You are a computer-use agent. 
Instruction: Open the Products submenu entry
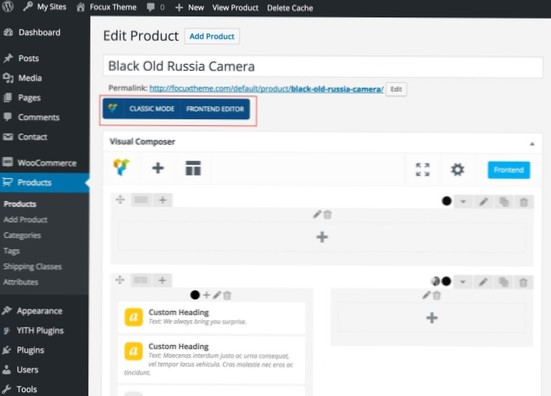[x=20, y=204]
